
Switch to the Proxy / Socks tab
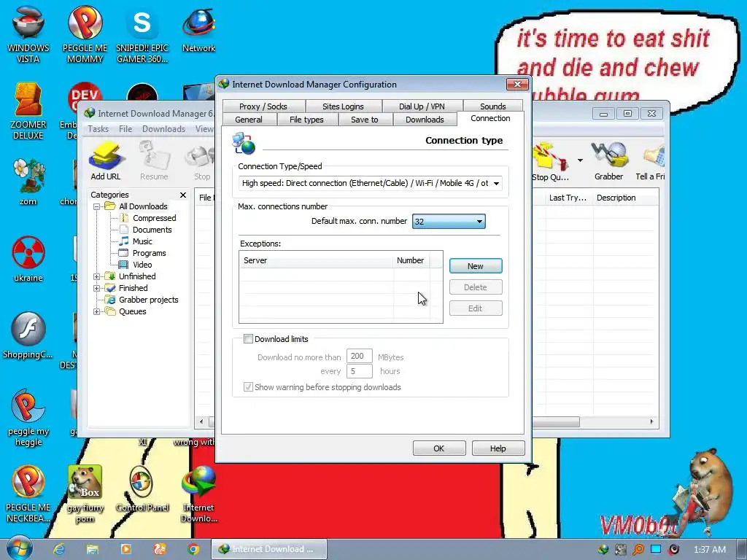263,106
